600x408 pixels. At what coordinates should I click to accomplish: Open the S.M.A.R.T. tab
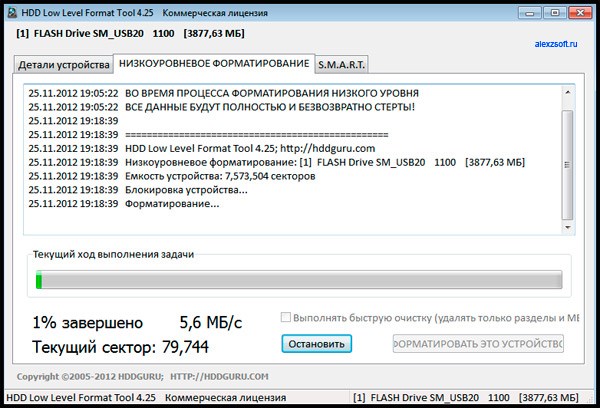[341, 65]
